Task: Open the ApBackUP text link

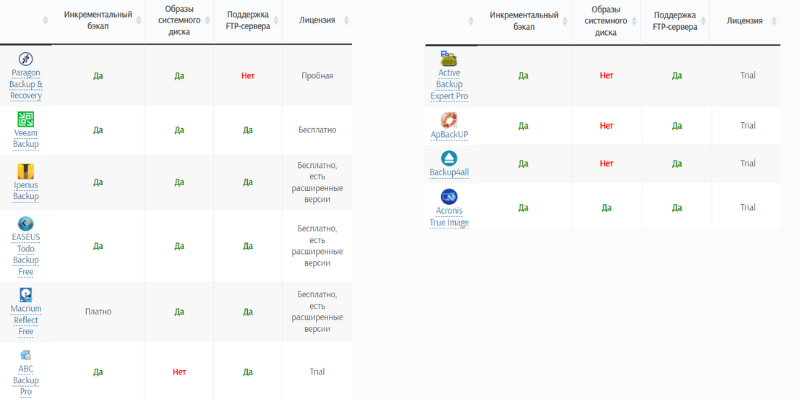Action: (x=449, y=134)
